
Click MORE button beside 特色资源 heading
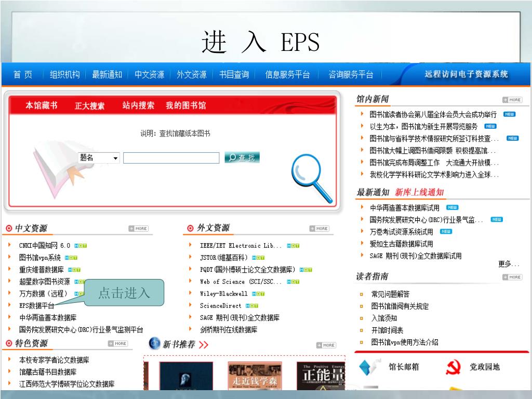click(x=118, y=343)
